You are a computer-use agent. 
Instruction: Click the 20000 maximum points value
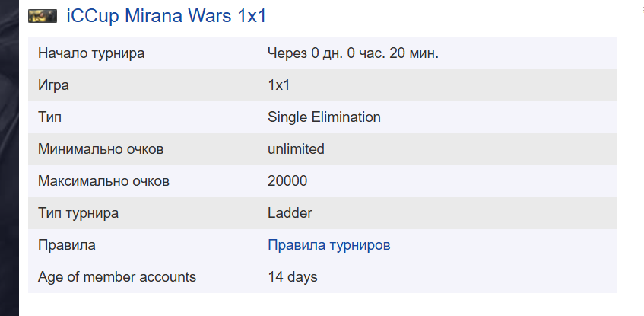[x=287, y=181]
